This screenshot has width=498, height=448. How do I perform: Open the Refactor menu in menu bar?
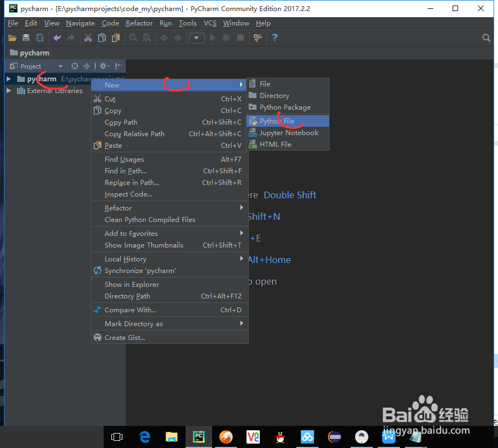[139, 23]
